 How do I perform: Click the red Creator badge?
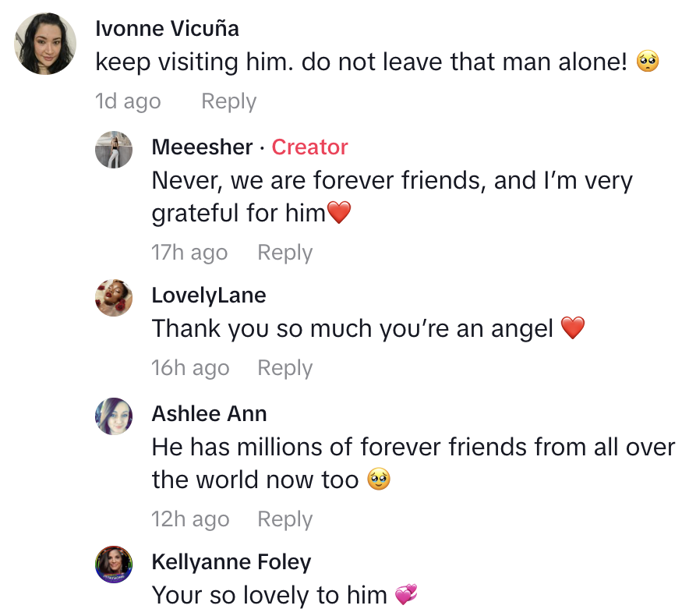[309, 147]
